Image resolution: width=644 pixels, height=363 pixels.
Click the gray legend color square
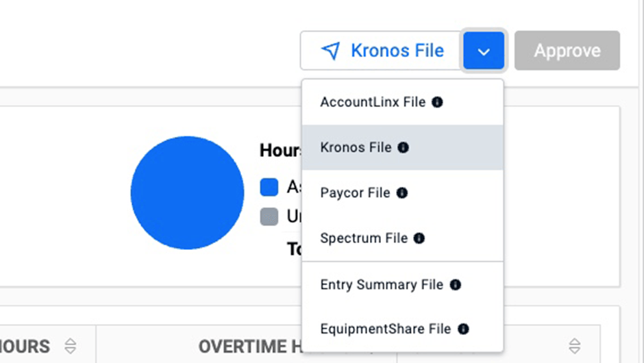(x=269, y=216)
